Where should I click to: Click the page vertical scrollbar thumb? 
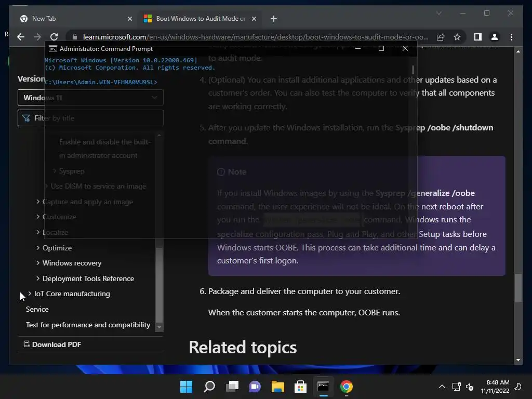coord(518,288)
